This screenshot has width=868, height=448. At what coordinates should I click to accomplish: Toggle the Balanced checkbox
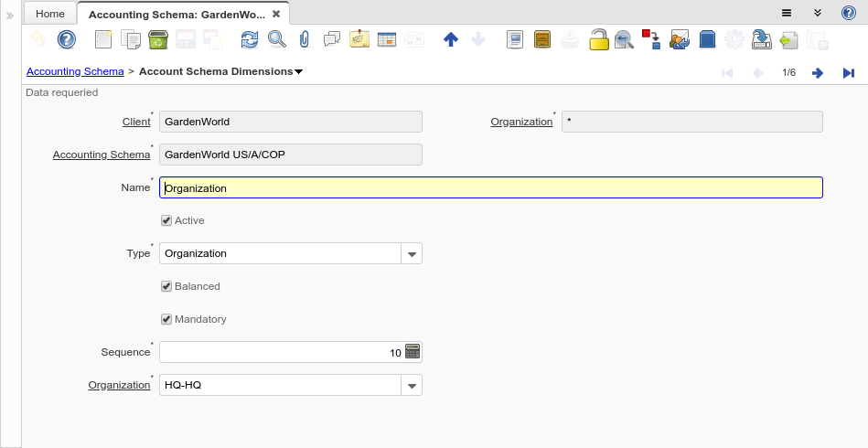166,286
